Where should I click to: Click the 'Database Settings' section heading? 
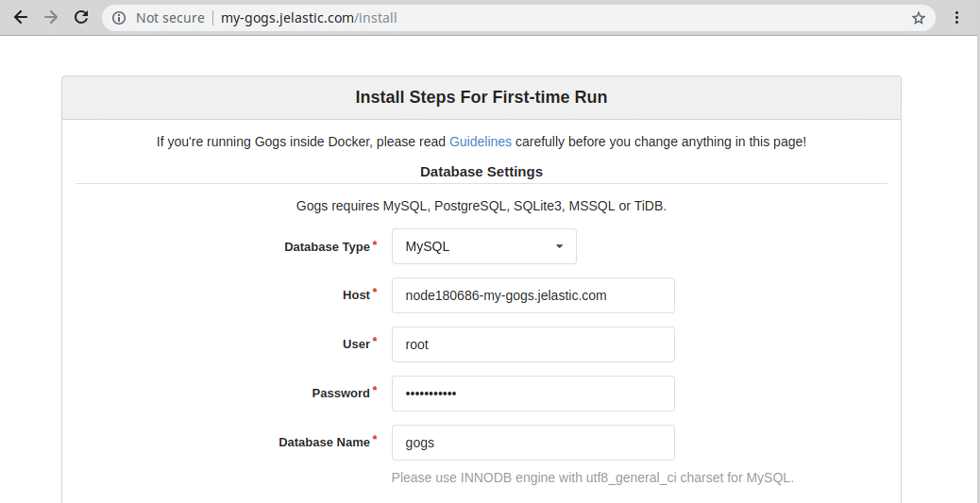[x=482, y=172]
